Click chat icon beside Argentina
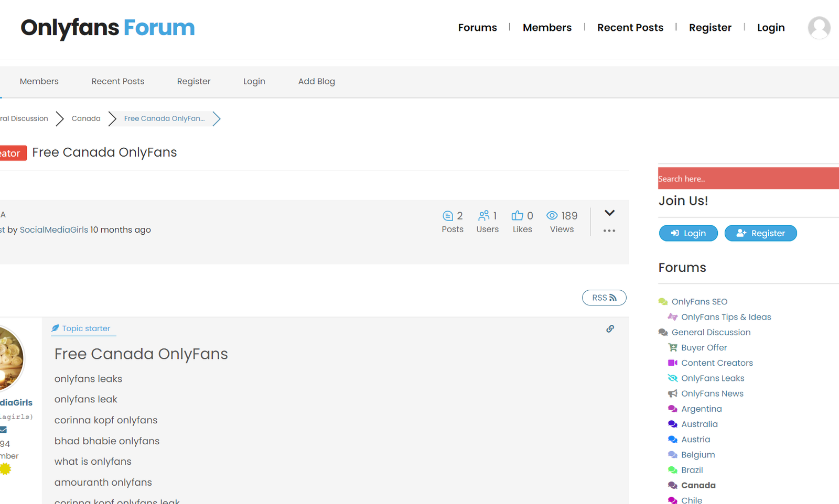The image size is (839, 504). point(672,409)
